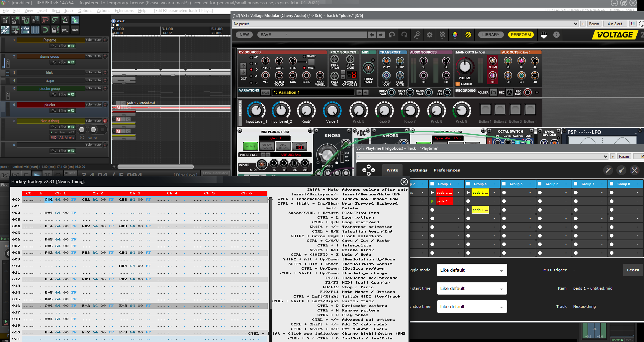644x342 pixels.
Task: Click the Voltage previous preset arrow
Action: (x=372, y=35)
